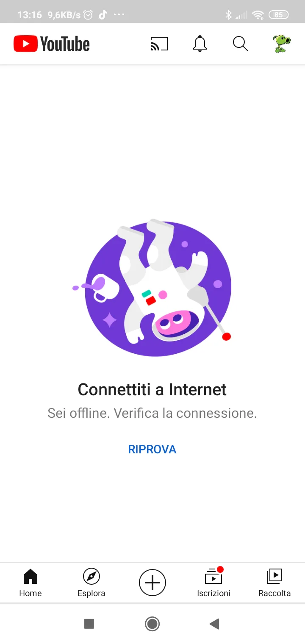Tap the Connettiti a Internet heading

[152, 389]
